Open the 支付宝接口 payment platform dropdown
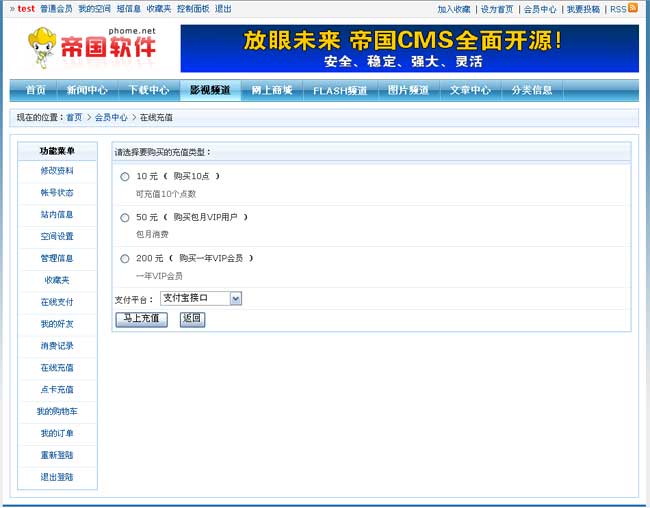 (x=201, y=298)
